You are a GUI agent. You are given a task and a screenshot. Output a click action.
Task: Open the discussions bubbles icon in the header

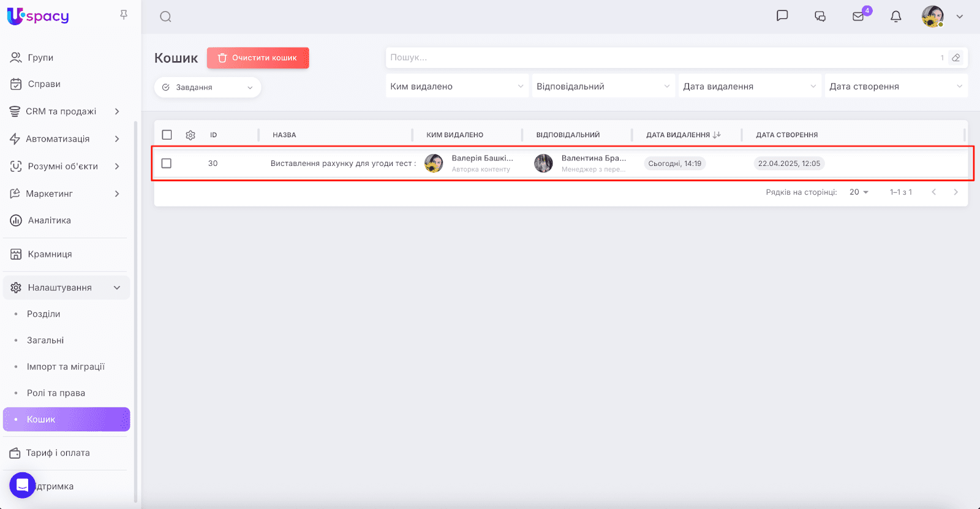click(820, 17)
